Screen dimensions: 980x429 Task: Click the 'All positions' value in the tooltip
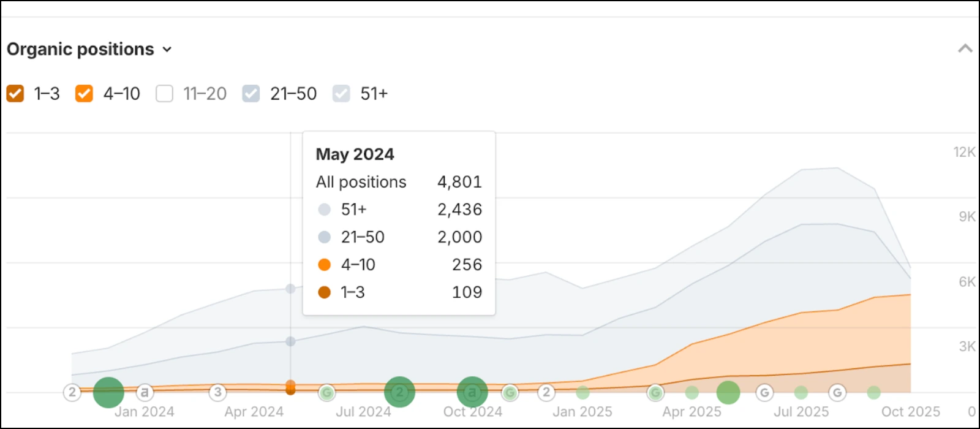[x=459, y=181]
